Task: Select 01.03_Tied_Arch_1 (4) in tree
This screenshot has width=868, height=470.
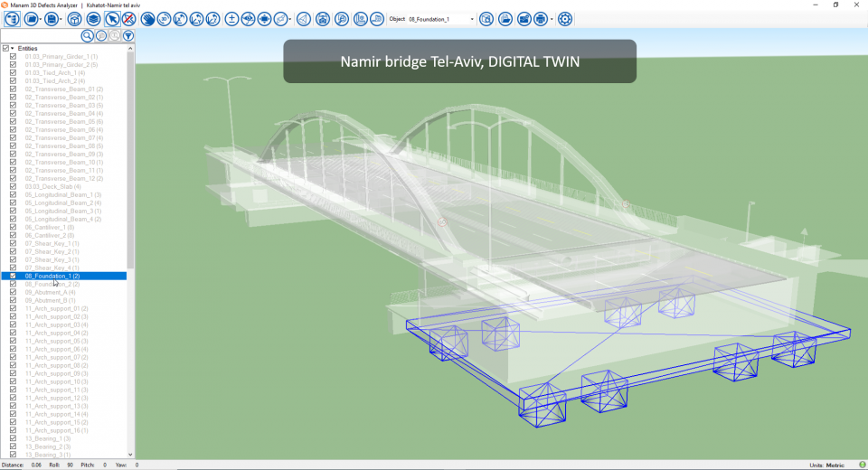Action: coord(55,73)
